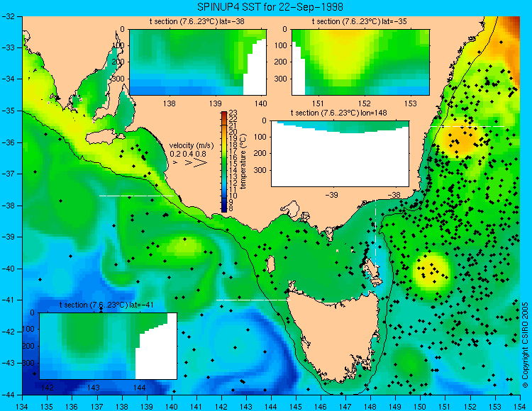532x411 pixels.
Task: Select the '20' tick on the color bar
Action: tap(233, 132)
